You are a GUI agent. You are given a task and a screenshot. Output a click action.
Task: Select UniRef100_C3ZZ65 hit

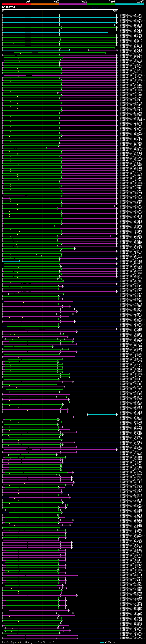131,63
